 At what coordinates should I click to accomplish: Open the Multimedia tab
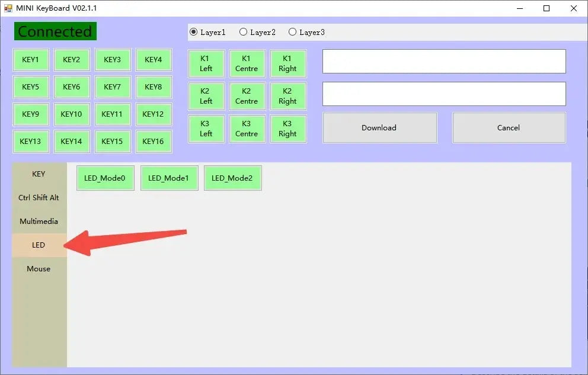tap(39, 222)
